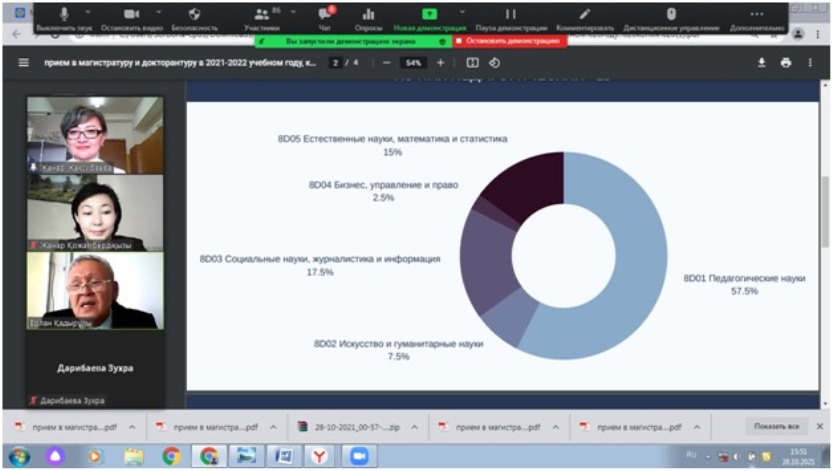Open remote control mouse option

click(671, 14)
